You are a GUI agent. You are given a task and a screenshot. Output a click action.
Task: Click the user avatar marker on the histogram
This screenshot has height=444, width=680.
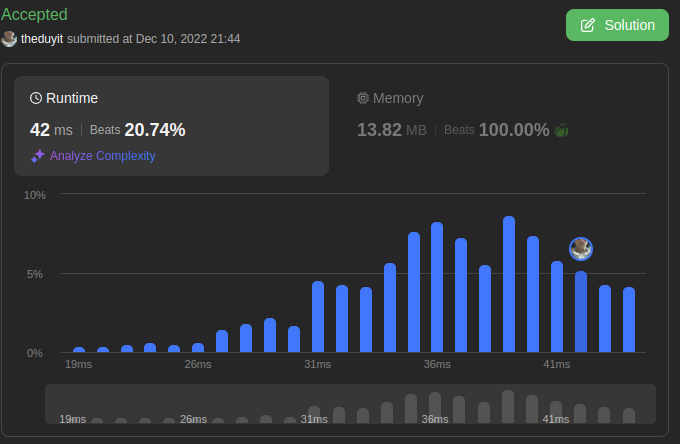(x=581, y=249)
